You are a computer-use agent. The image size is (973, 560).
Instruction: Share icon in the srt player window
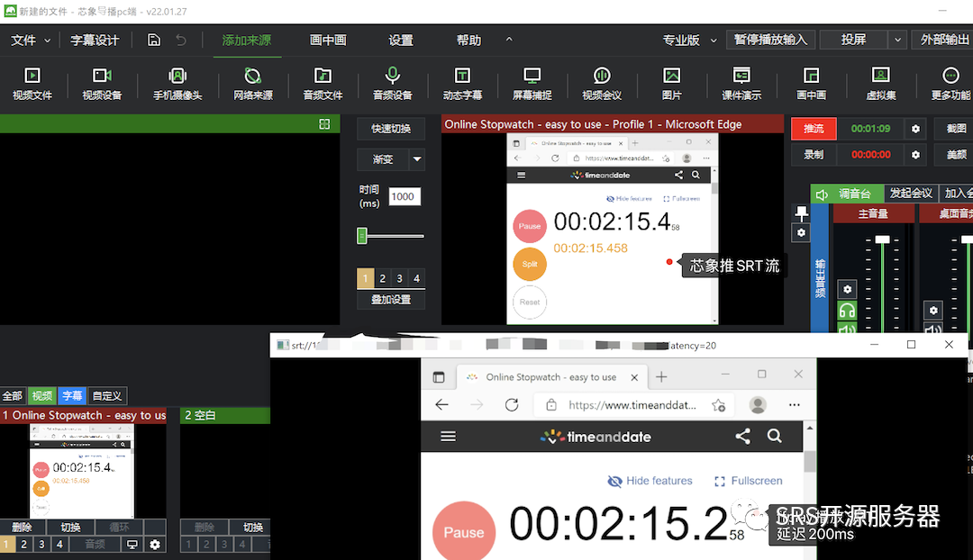coord(742,436)
